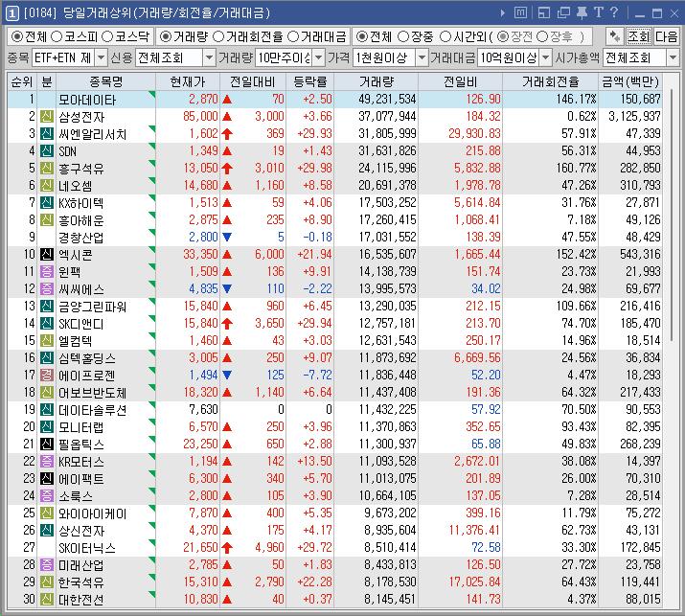The image size is (685, 616).
Task: Select the 장중 session radio button
Action: 403,36
